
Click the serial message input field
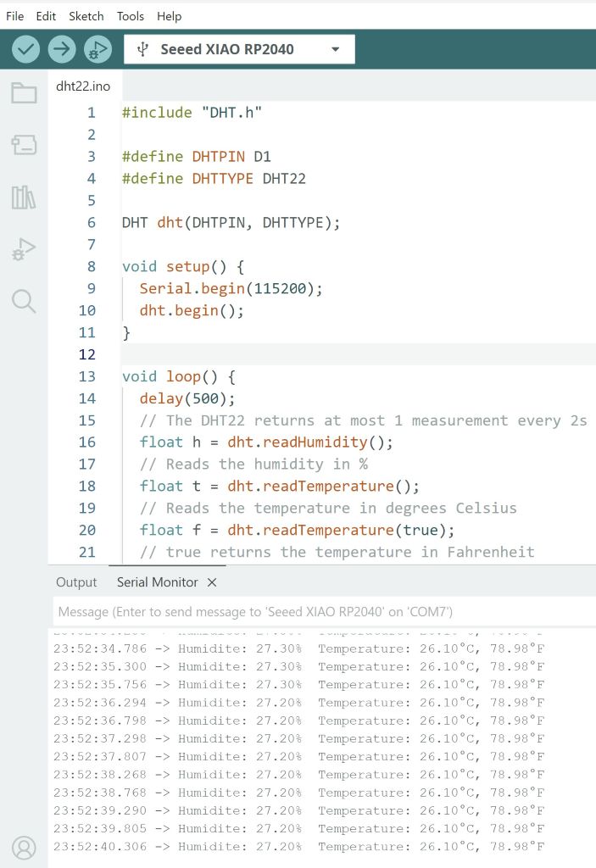click(x=322, y=611)
